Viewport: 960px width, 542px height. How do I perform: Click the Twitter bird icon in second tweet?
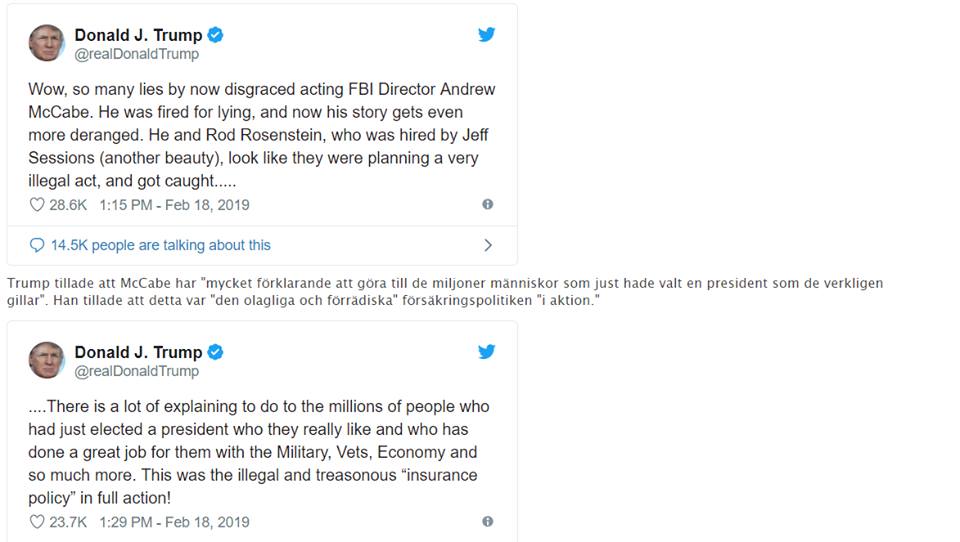click(486, 352)
